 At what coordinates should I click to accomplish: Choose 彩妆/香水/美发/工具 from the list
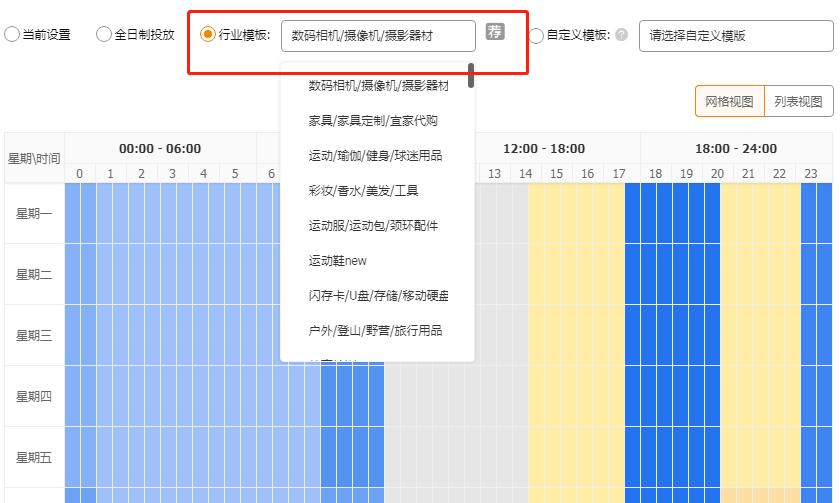[x=363, y=191]
